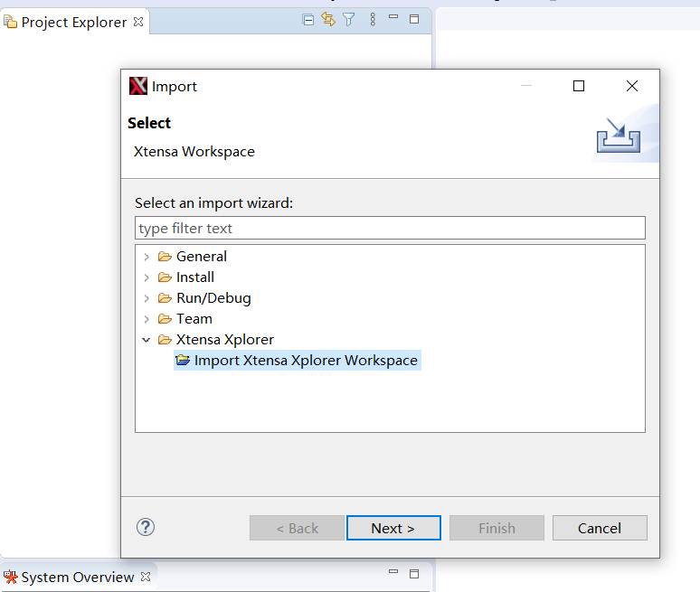Click the Xtensa logo in Import dialog title
Screen dimensions: 700x592
click(138, 86)
